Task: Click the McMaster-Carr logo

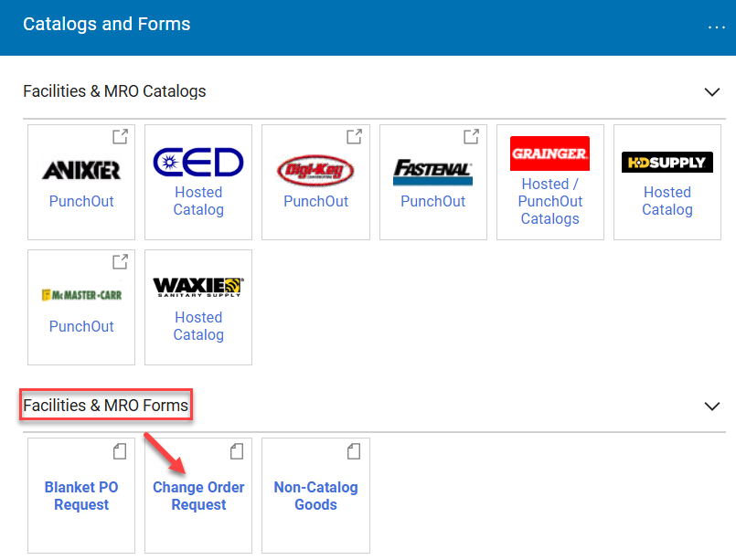Action: [81, 295]
